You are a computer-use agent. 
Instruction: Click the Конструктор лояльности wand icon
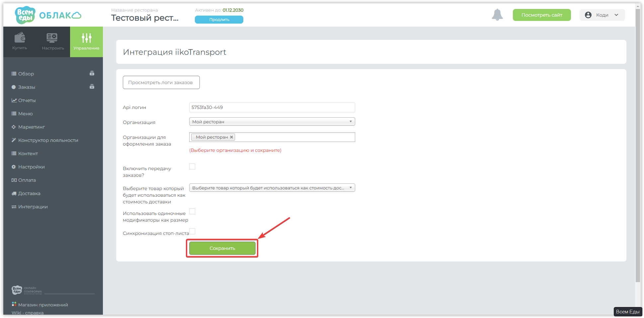point(14,140)
